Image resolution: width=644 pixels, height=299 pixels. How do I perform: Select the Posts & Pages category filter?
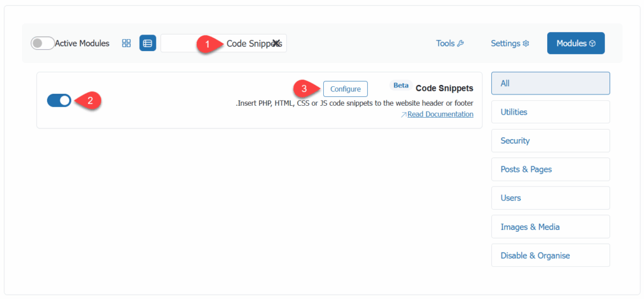click(x=550, y=169)
